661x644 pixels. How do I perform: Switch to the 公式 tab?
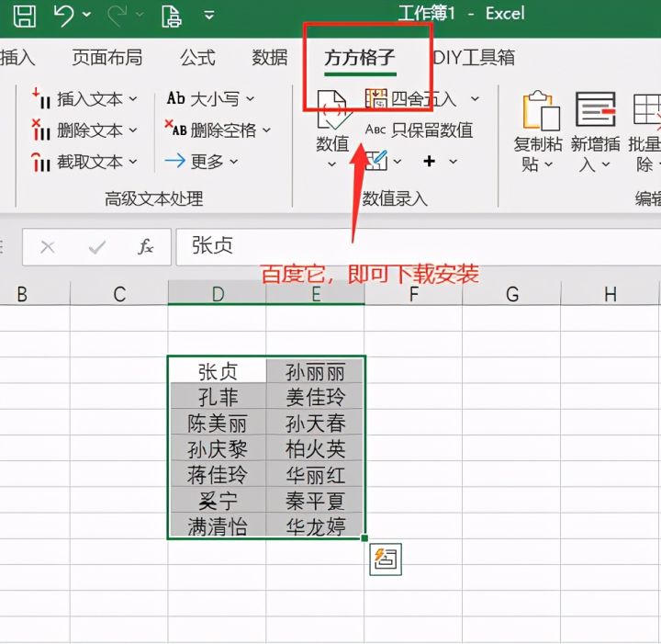[x=197, y=57]
